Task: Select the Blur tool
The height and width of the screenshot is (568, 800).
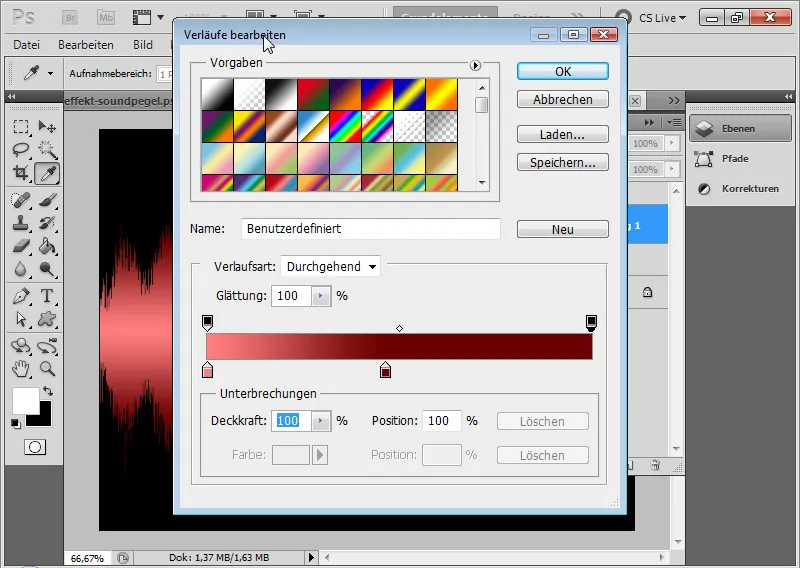Action: 21,269
